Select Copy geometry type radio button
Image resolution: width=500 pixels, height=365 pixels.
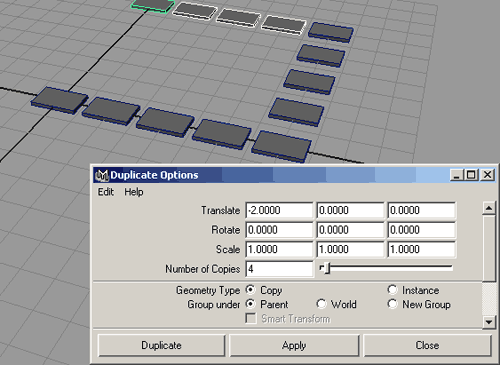coord(250,290)
